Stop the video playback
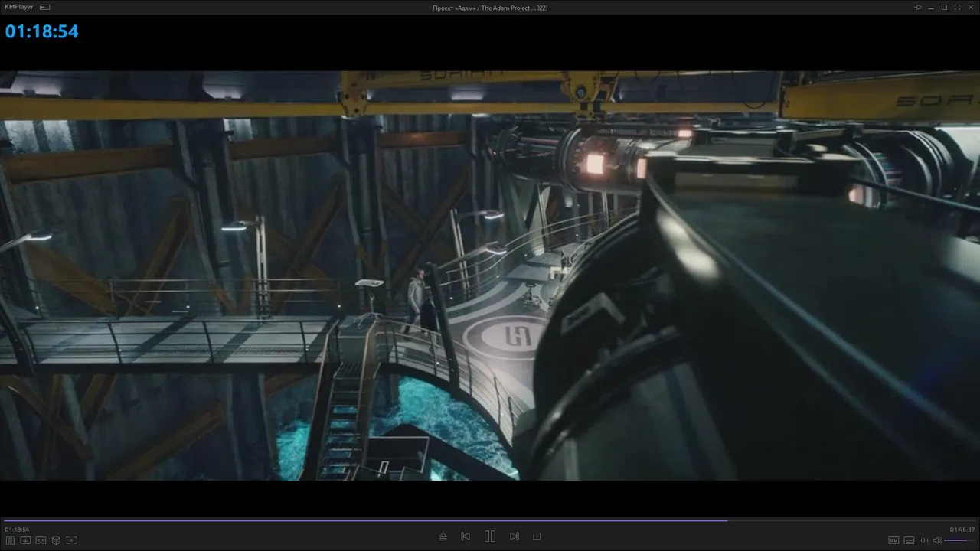 [537, 536]
